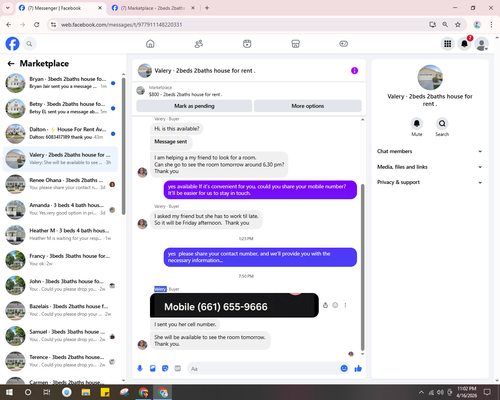500x400 pixels.
Task: Send a thumbs-up like
Action: (358, 368)
